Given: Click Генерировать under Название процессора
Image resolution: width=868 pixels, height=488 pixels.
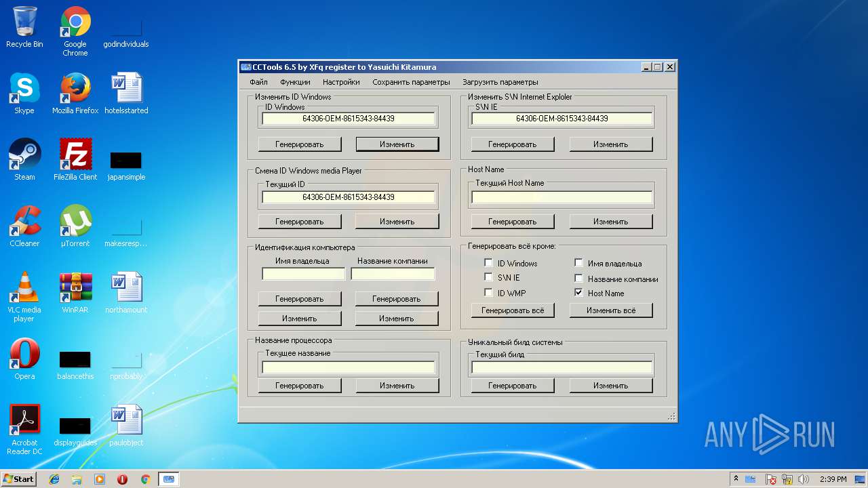Looking at the screenshot, I should (300, 386).
